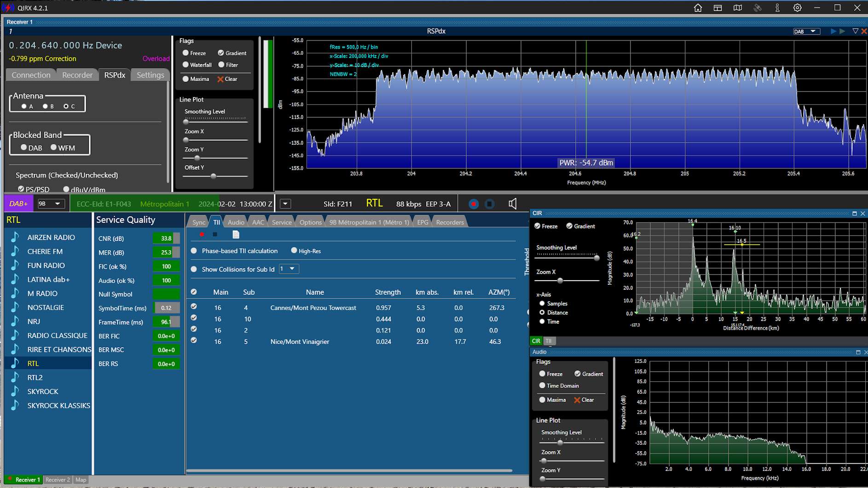868x488 pixels.
Task: Expand the 9B channel dropdown
Action: point(50,204)
